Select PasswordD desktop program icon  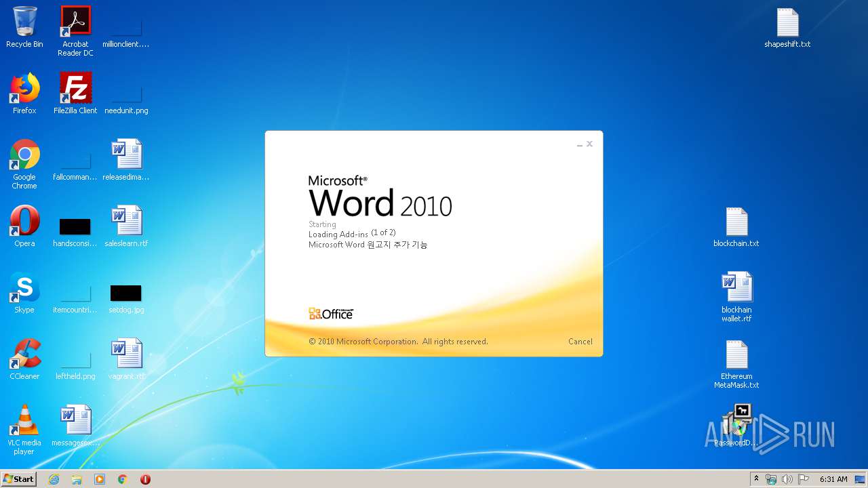(736, 426)
